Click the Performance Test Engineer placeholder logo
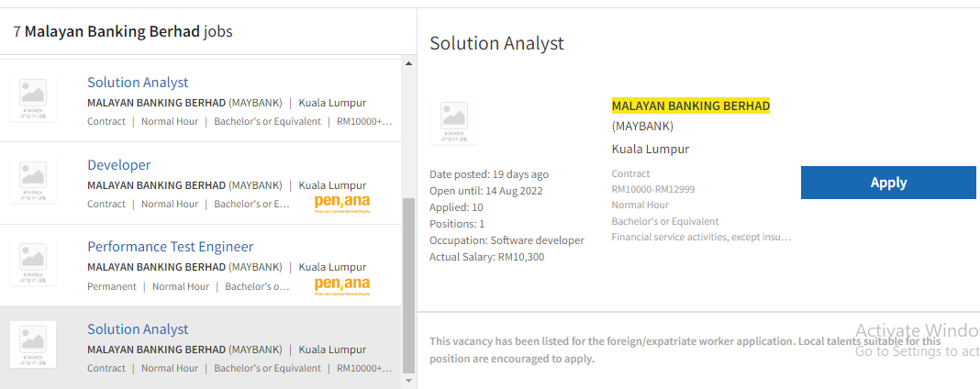The width and height of the screenshot is (980, 389). click(x=33, y=262)
